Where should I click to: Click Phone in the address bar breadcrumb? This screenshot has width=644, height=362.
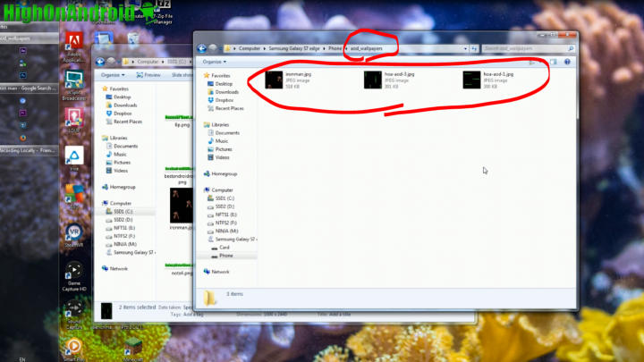click(336, 48)
